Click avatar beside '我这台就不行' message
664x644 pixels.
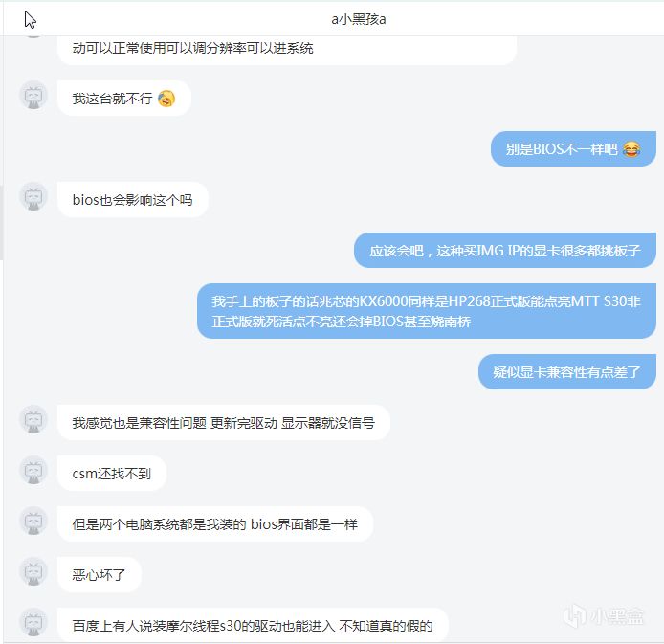(33, 95)
